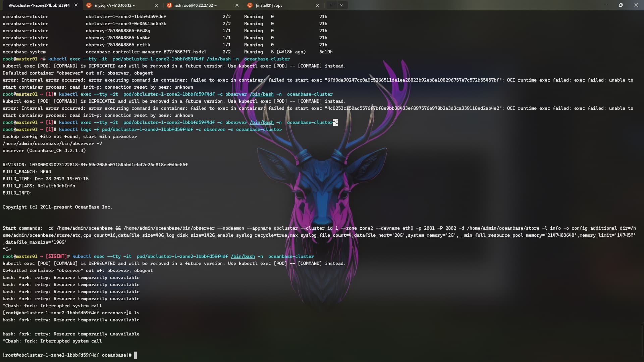The image size is (644, 362).
Task: Close the [install01] /opt tab
Action: pyautogui.click(x=317, y=5)
